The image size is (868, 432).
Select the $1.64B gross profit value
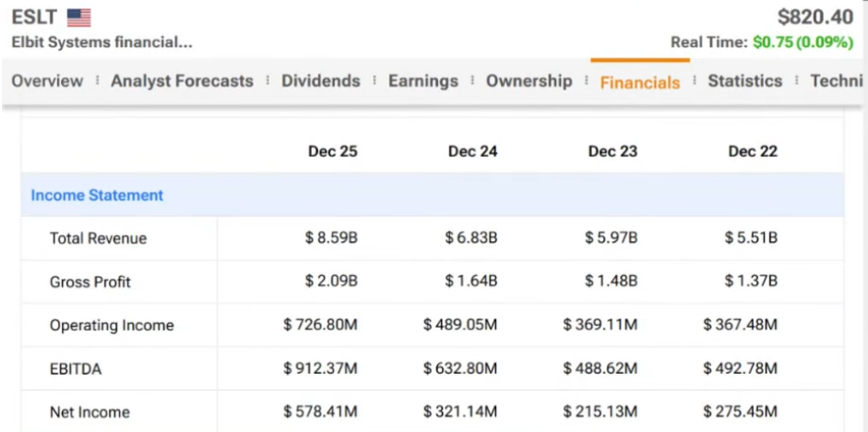pos(471,282)
